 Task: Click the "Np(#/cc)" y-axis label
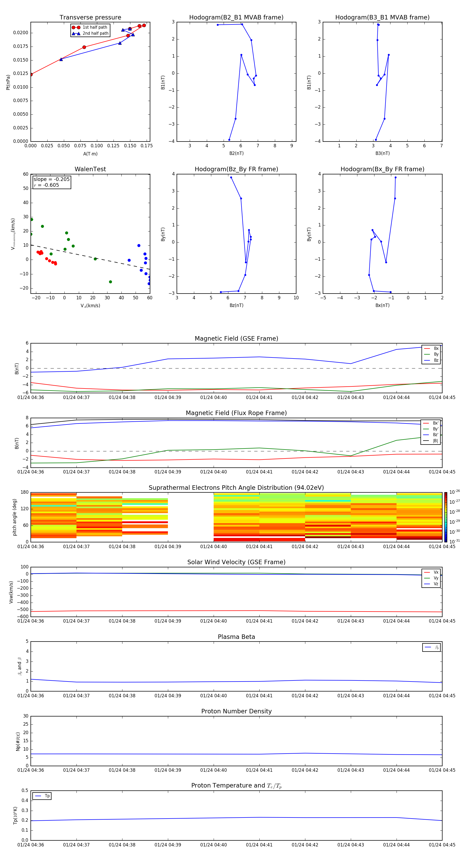point(18,741)
